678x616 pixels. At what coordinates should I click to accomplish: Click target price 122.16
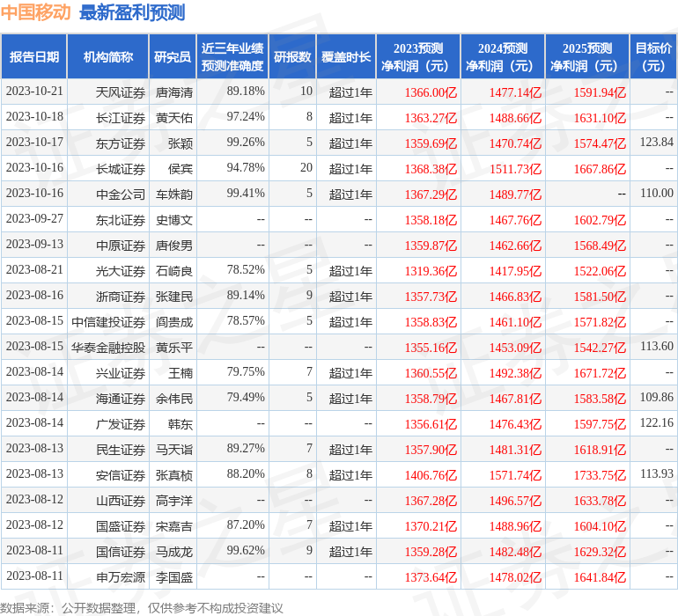[656, 422]
